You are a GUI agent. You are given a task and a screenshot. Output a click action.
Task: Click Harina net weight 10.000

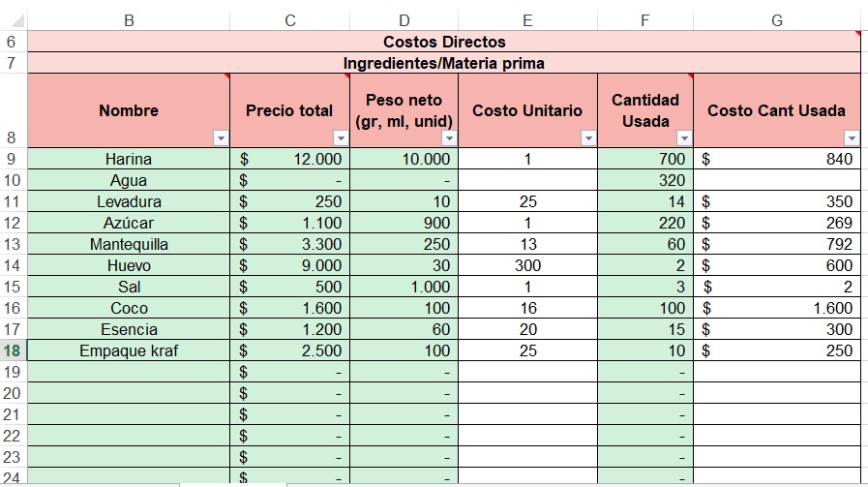[404, 159]
